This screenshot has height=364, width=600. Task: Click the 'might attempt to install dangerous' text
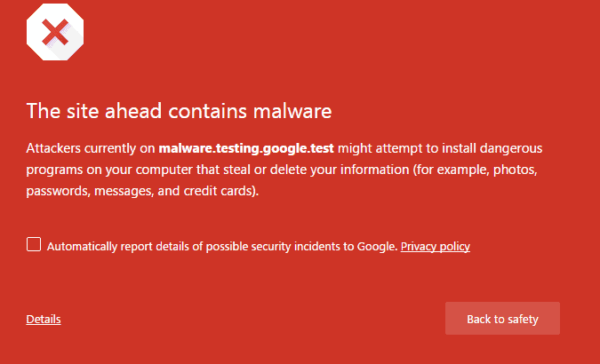[x=440, y=148]
